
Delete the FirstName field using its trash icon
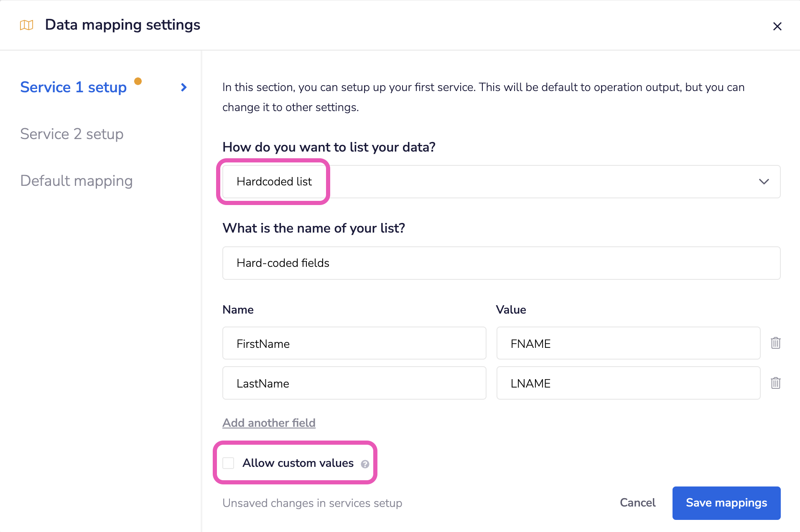pyautogui.click(x=775, y=343)
